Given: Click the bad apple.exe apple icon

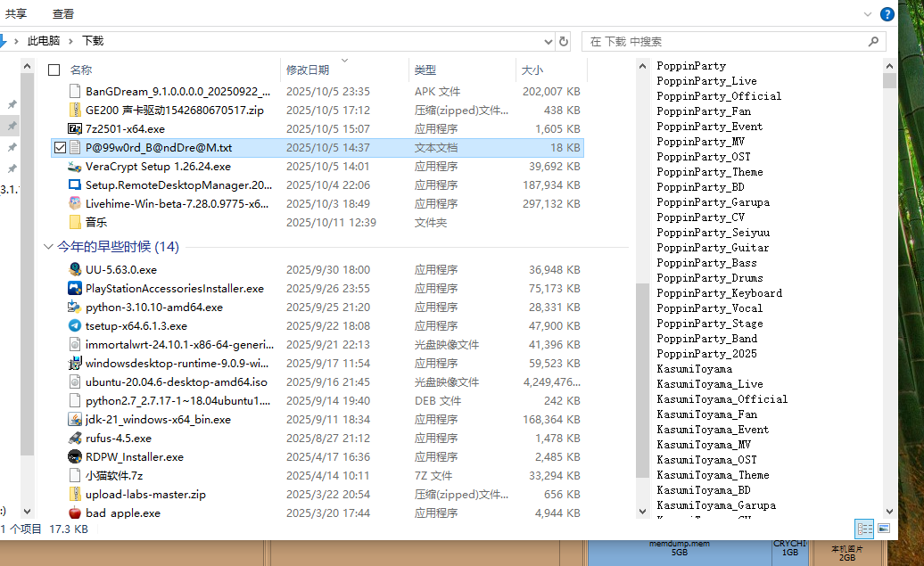Looking at the screenshot, I should point(76,513).
